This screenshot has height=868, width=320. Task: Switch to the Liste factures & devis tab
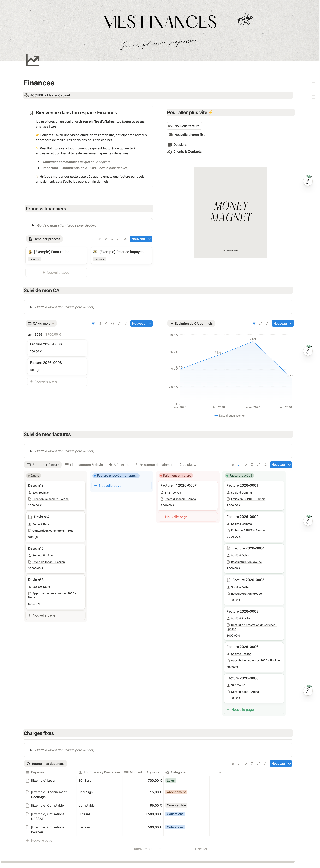[84, 465]
